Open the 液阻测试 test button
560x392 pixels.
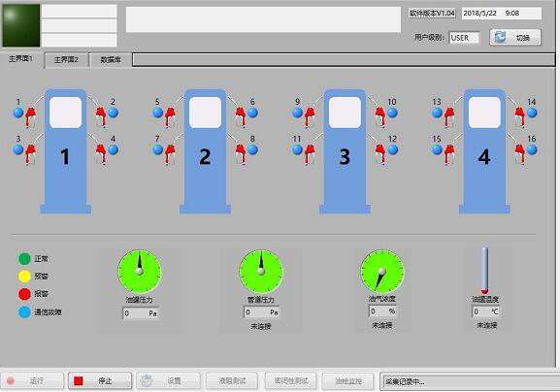coord(232,381)
